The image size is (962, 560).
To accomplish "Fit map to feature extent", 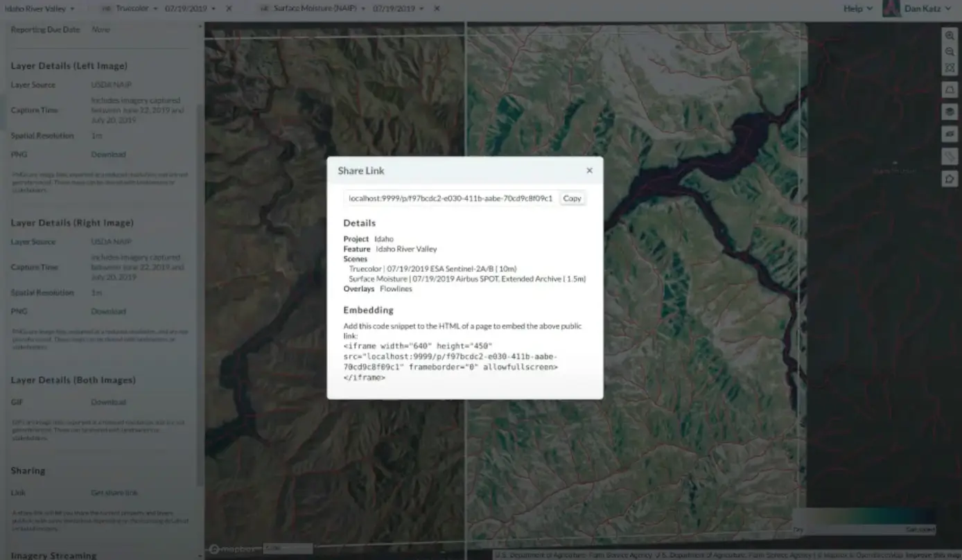I will point(950,68).
